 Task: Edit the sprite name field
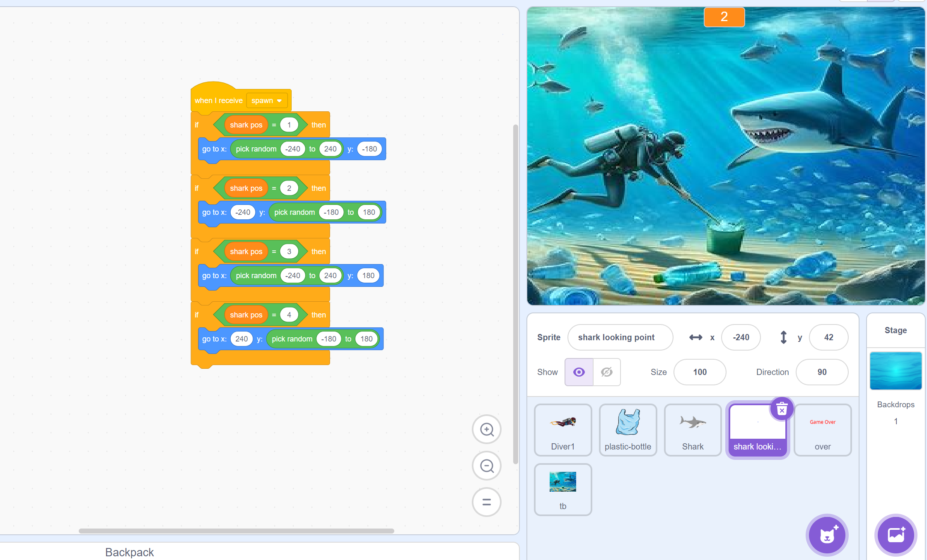(620, 337)
